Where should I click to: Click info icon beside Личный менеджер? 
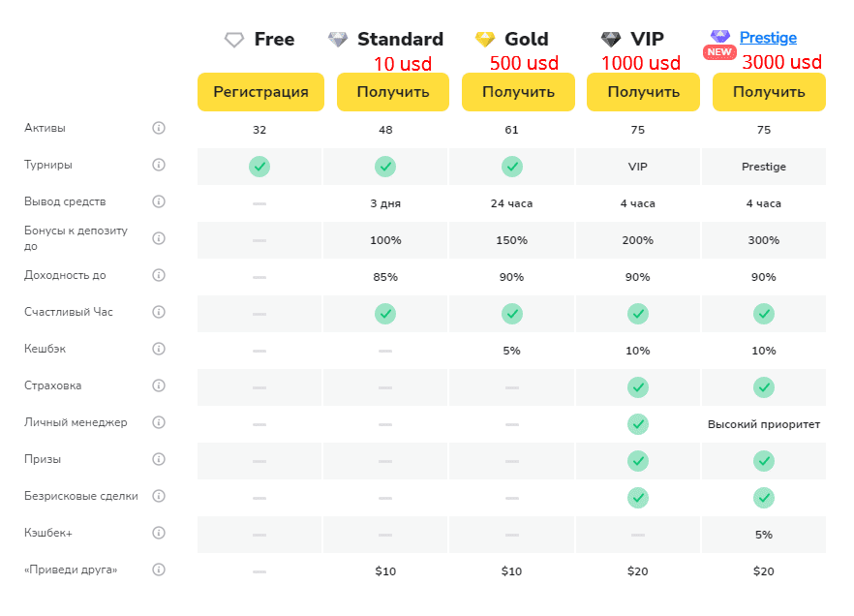(x=159, y=422)
